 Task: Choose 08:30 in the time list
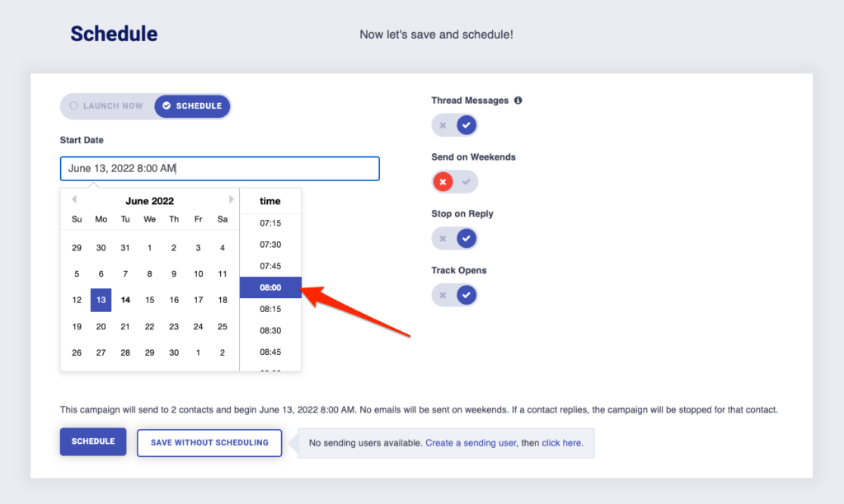270,330
